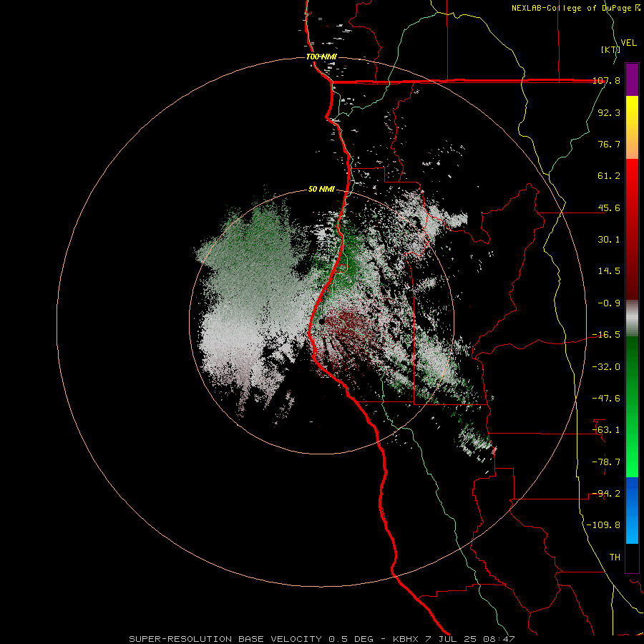Click the -0.9 velocity scale value
This screenshot has width=644, height=644.
click(609, 303)
